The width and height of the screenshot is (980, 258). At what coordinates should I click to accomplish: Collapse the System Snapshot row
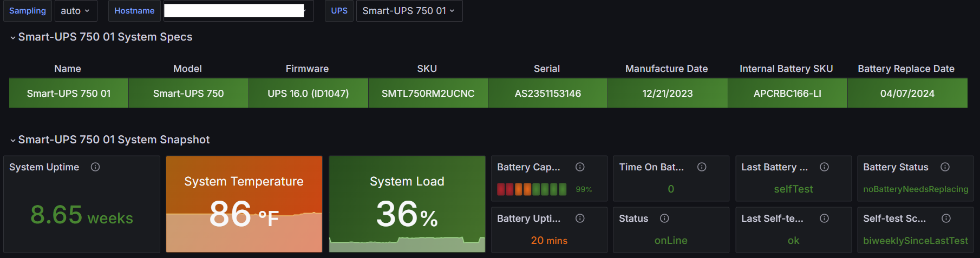(x=13, y=140)
